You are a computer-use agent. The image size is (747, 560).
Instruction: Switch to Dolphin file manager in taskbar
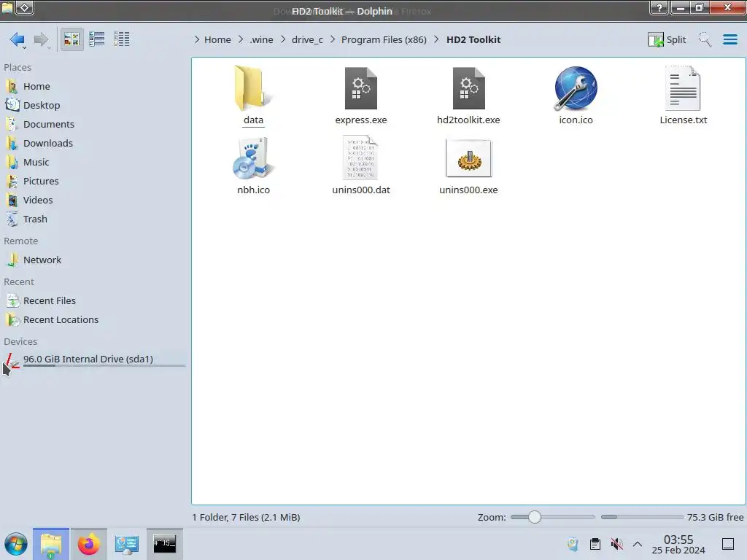tap(51, 544)
